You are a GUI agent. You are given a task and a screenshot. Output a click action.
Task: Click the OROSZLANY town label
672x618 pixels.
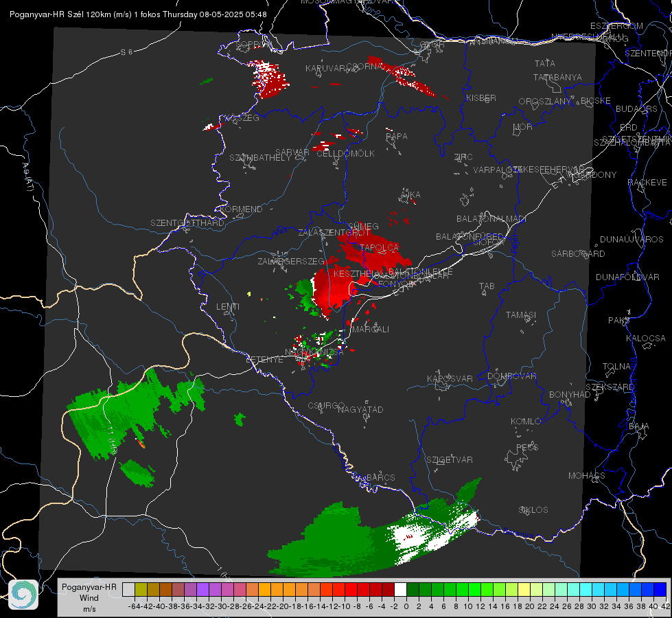click(545, 102)
